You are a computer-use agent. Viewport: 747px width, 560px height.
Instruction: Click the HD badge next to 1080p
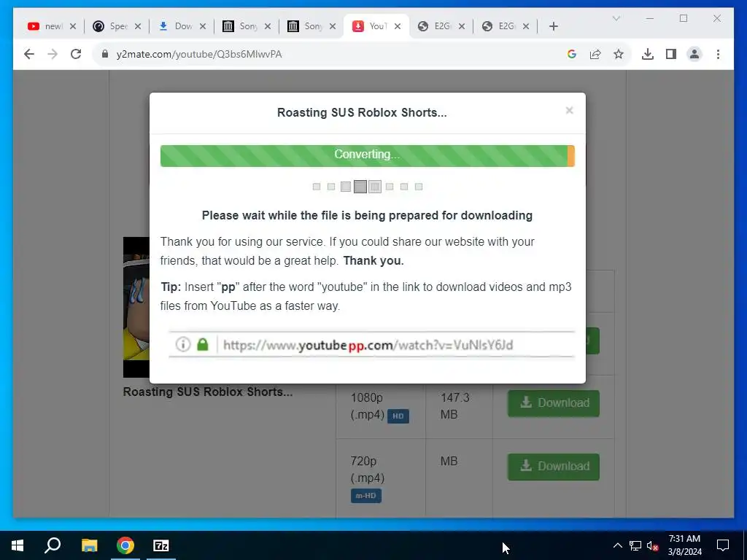398,416
